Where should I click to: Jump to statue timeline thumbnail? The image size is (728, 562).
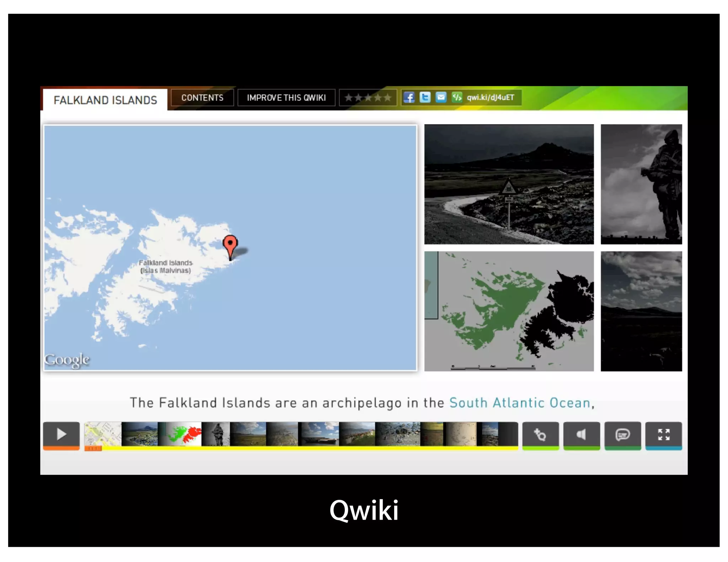click(216, 434)
